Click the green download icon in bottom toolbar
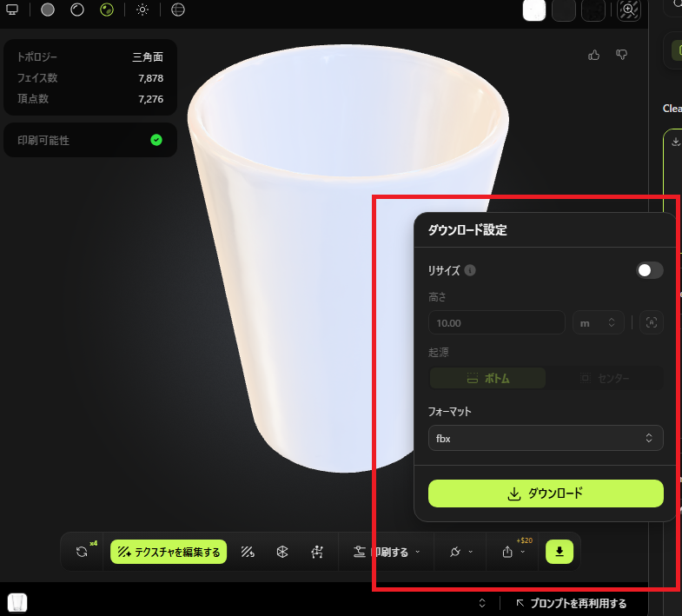Screen dimensions: 682x616 560,551
